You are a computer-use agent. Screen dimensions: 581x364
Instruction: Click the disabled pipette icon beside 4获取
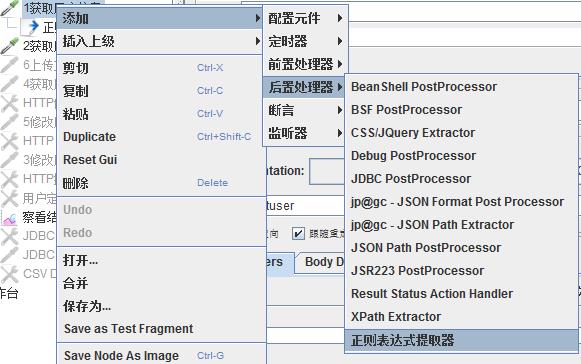click(x=9, y=84)
